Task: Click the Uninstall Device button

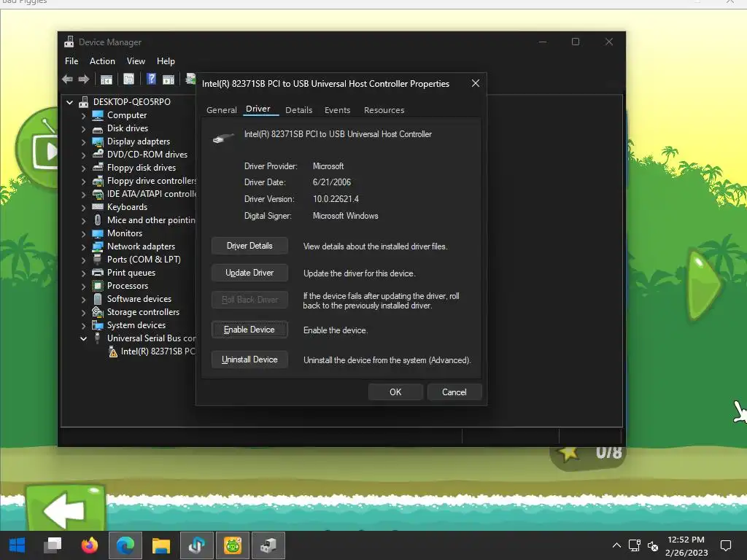Action: click(x=249, y=359)
